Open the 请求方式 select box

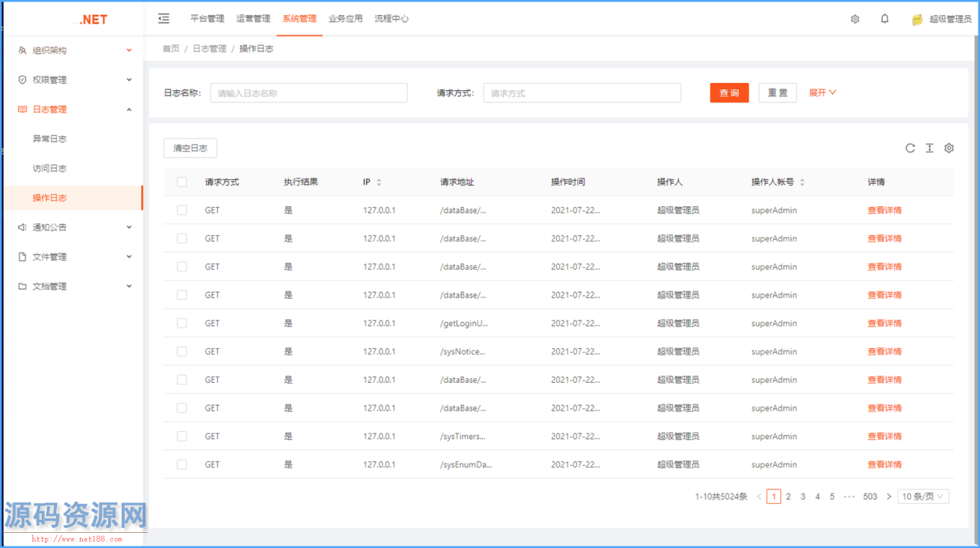(x=582, y=93)
